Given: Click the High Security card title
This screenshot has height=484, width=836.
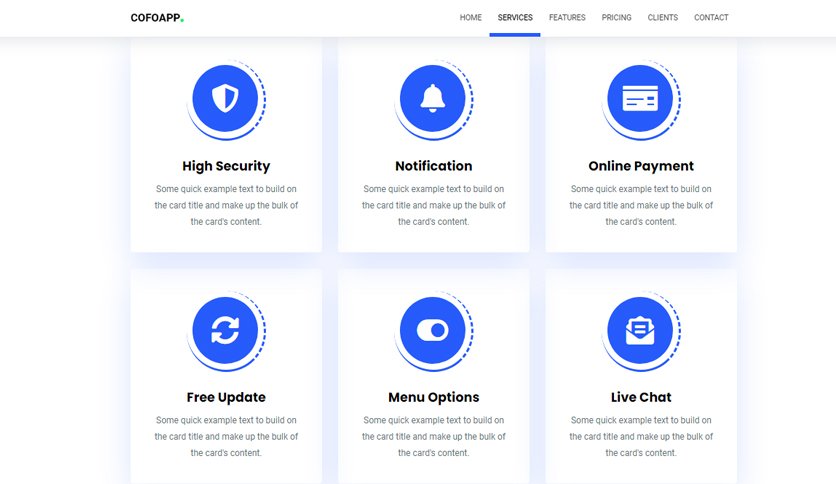Looking at the screenshot, I should [x=226, y=166].
